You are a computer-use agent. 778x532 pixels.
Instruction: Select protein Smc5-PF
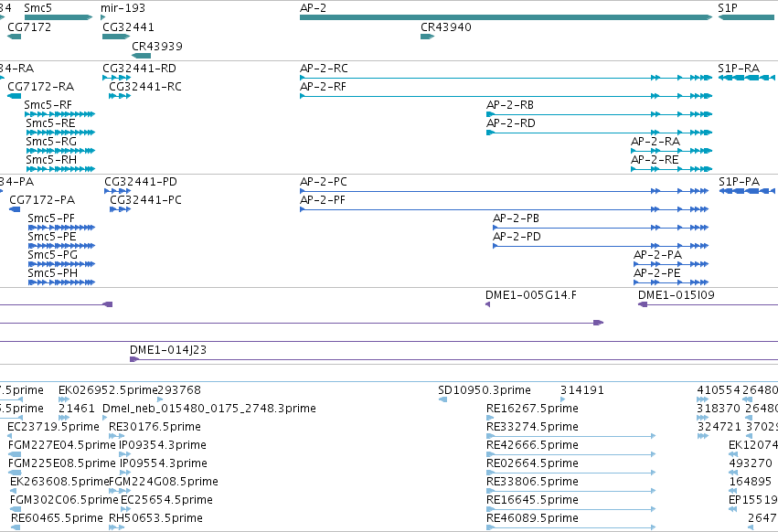click(x=61, y=228)
